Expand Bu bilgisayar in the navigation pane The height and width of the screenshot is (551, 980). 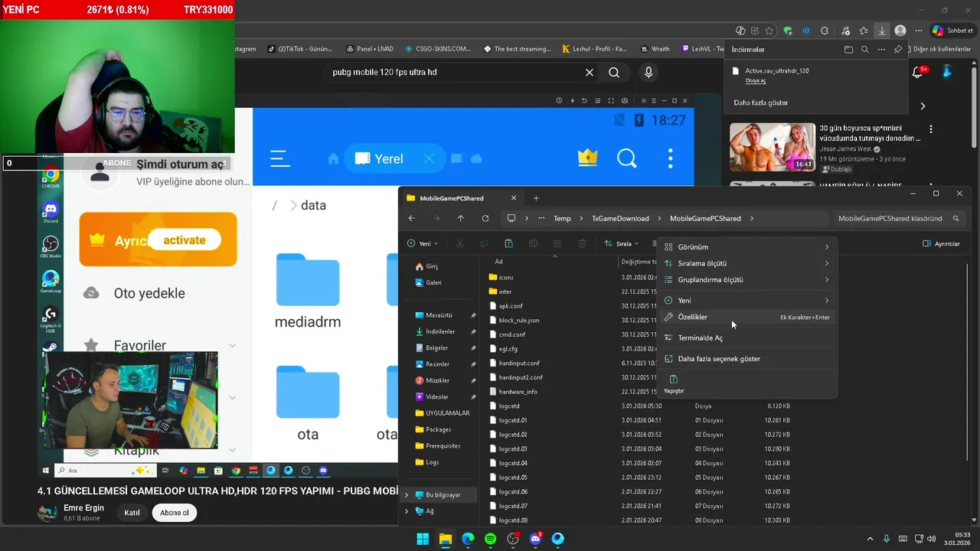point(407,494)
